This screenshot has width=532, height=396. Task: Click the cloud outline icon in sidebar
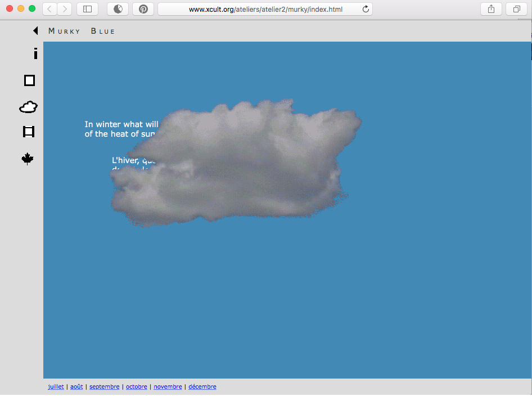[x=29, y=107]
